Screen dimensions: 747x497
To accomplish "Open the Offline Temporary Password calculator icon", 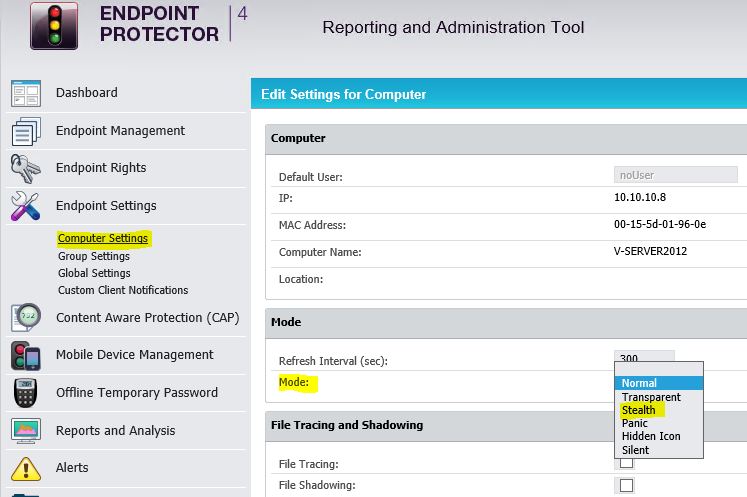I will click(25, 393).
